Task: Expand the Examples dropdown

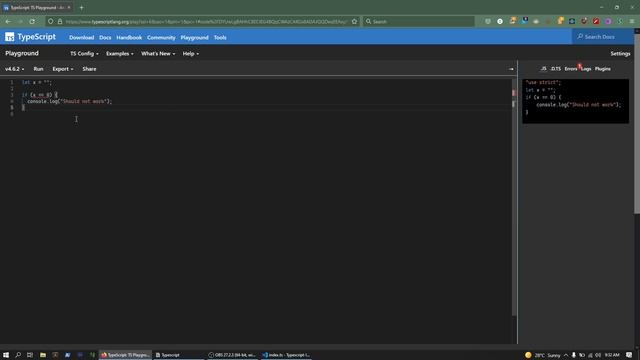Action: point(120,53)
